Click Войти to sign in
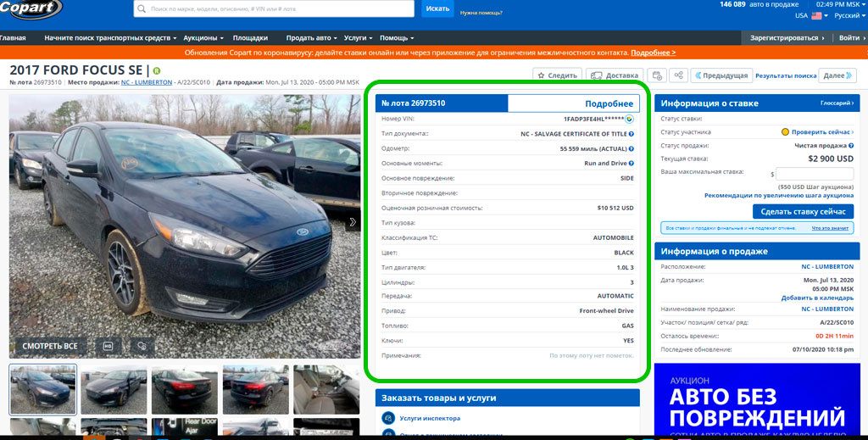Screen dimensions: 868x440 pyautogui.click(x=851, y=38)
